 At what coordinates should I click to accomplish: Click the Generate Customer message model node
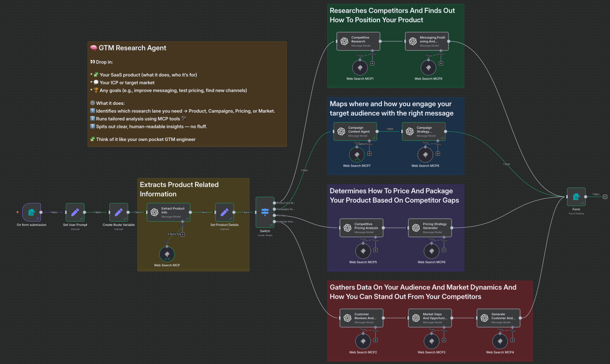[x=499, y=317]
